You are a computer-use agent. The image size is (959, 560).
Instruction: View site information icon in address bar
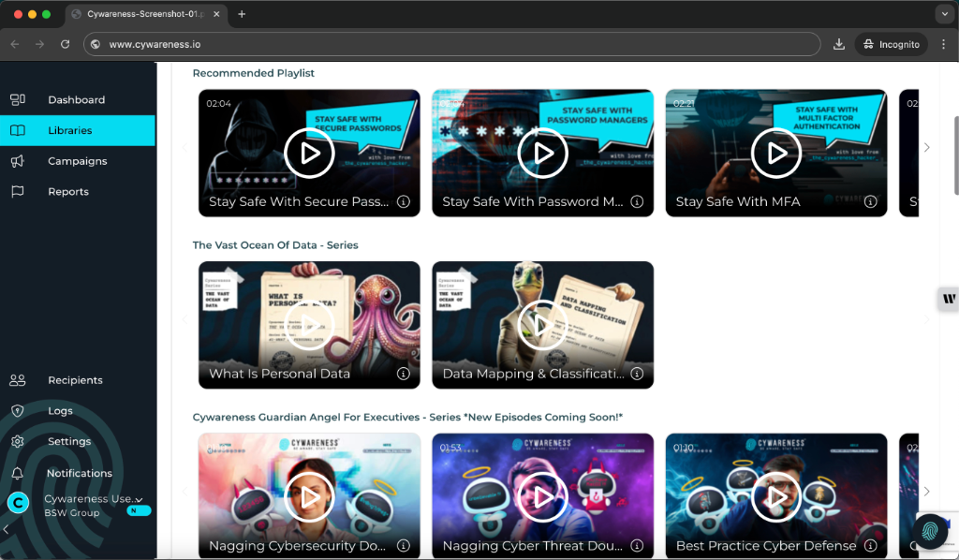96,44
